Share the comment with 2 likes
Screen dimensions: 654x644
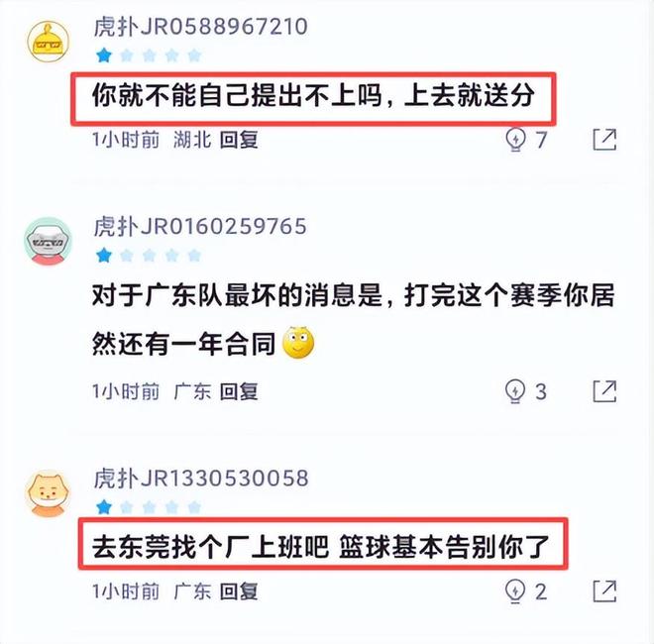click(x=604, y=591)
